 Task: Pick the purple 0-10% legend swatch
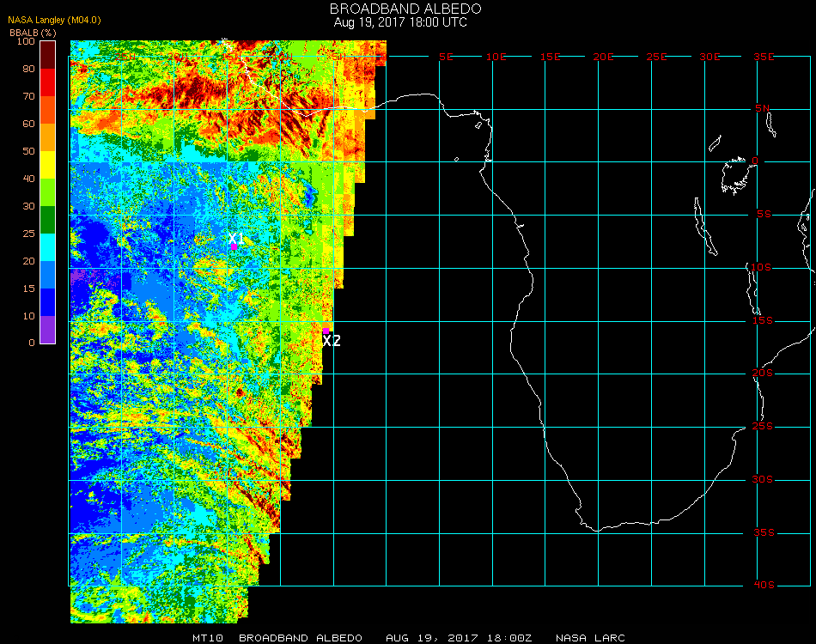point(48,330)
